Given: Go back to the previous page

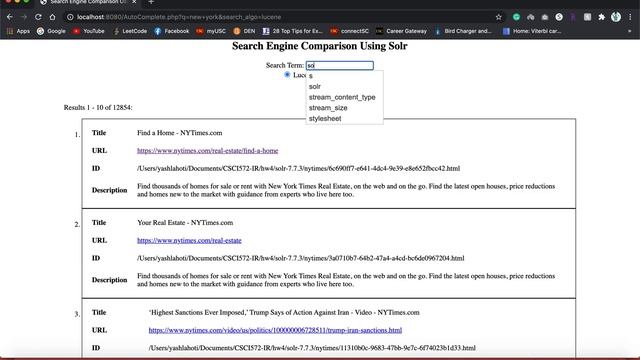Looking at the screenshot, I should pos(10,17).
